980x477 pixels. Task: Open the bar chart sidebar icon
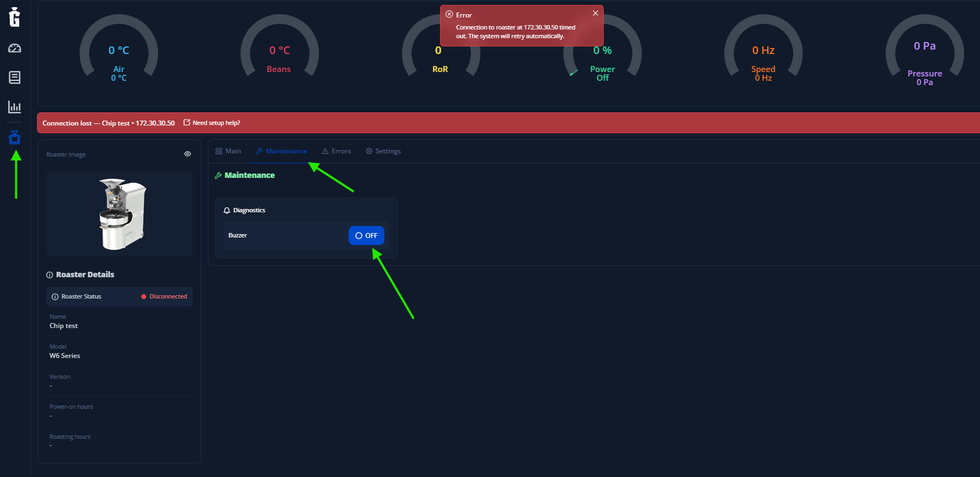click(x=15, y=107)
